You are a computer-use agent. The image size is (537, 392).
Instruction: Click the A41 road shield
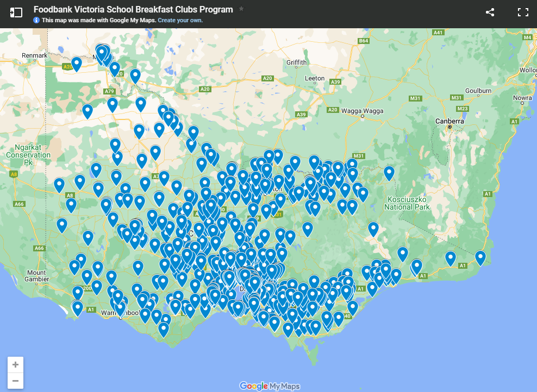[x=438, y=33]
